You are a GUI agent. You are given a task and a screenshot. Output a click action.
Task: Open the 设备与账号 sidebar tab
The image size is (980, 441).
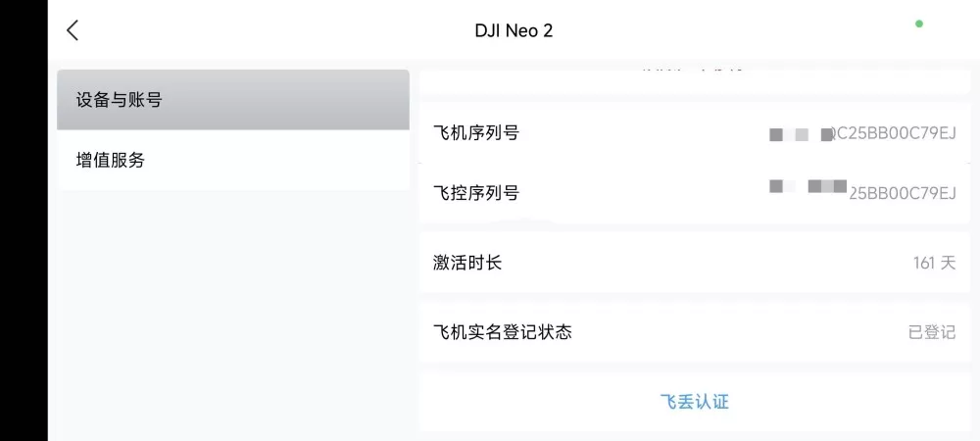click(x=233, y=100)
